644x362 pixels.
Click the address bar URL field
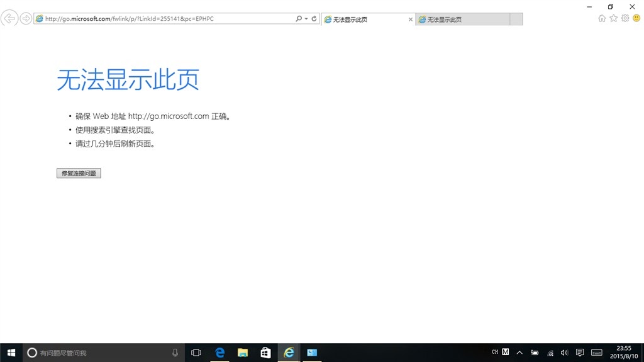pyautogui.click(x=164, y=18)
